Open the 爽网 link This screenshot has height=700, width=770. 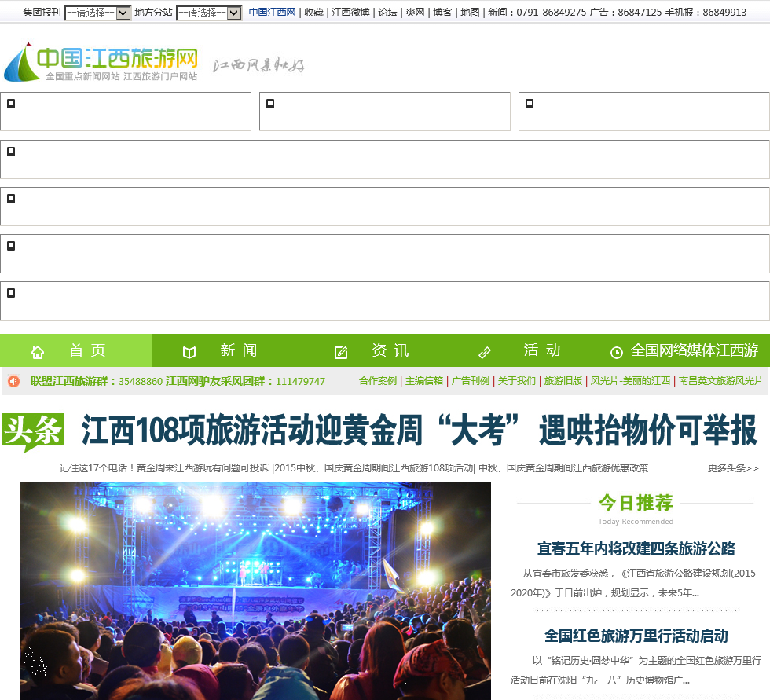pos(415,13)
